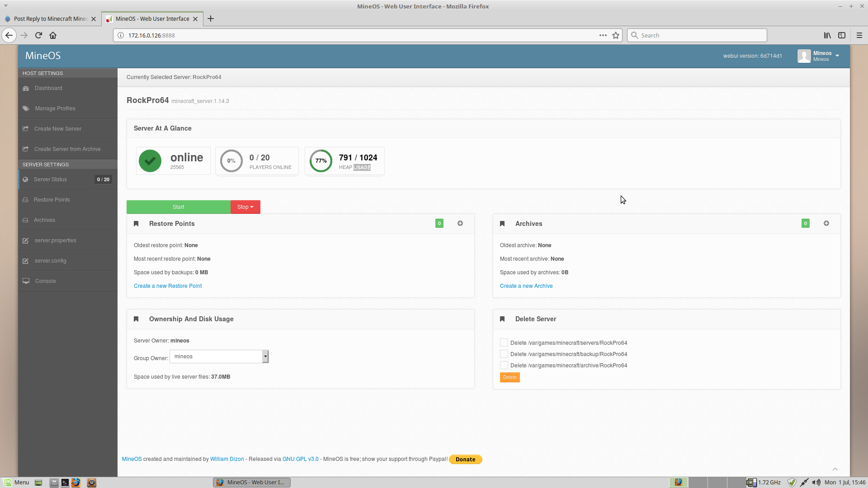This screenshot has height=488, width=868.
Task: Click the plus icon in Restore Points panel
Action: (x=460, y=223)
